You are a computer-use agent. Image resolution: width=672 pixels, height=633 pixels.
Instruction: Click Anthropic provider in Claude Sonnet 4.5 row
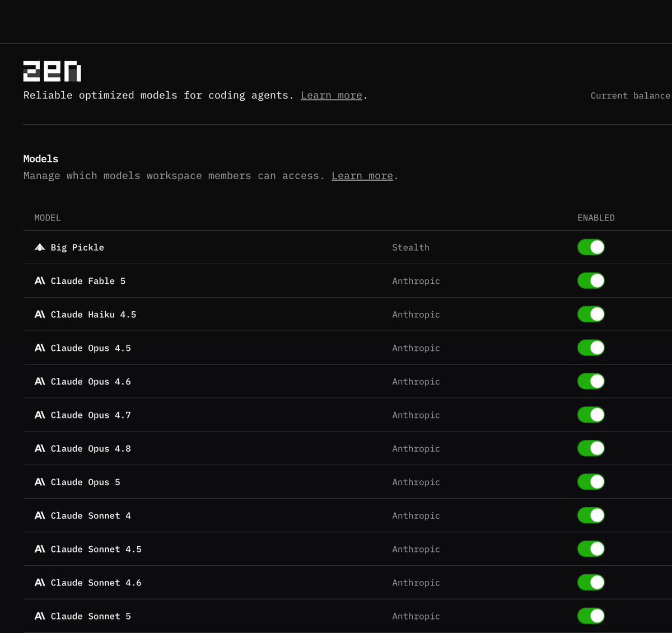[x=416, y=549]
